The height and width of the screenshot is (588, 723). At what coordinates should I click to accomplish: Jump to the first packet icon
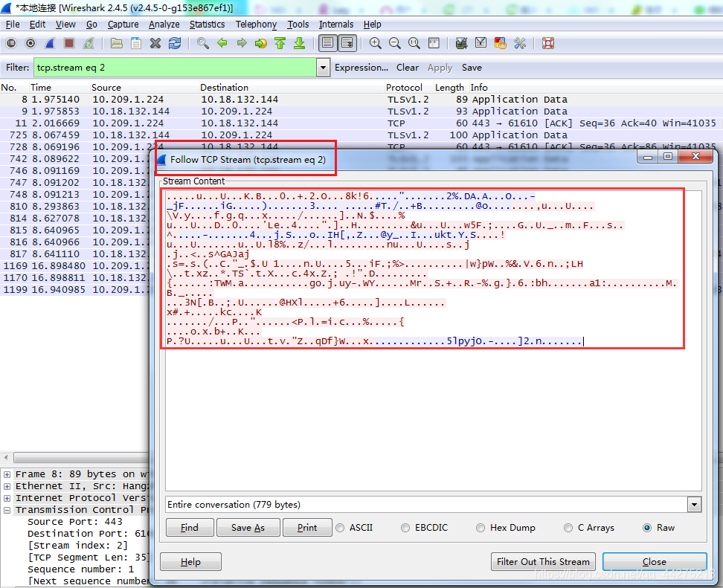pos(280,43)
